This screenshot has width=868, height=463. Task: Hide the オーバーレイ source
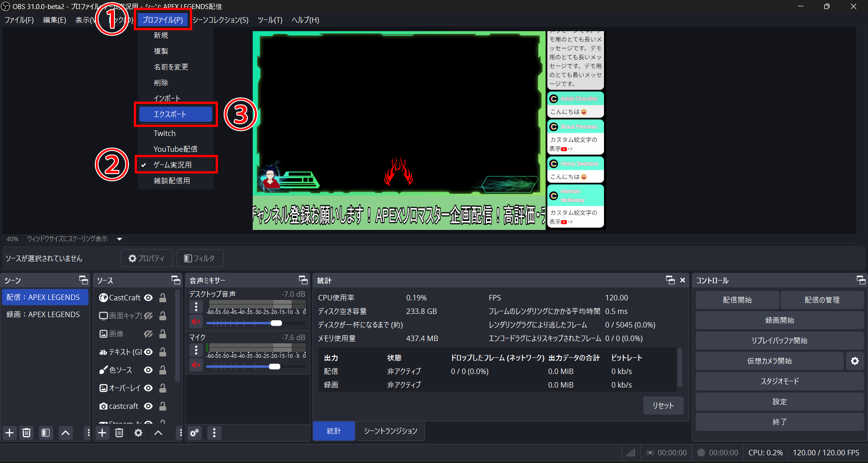click(148, 388)
